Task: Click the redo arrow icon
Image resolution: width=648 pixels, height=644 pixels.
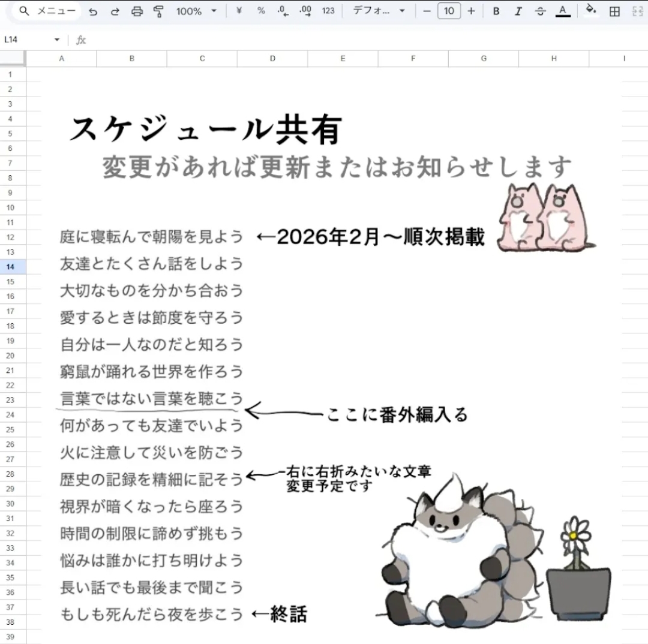Action: pyautogui.click(x=115, y=11)
